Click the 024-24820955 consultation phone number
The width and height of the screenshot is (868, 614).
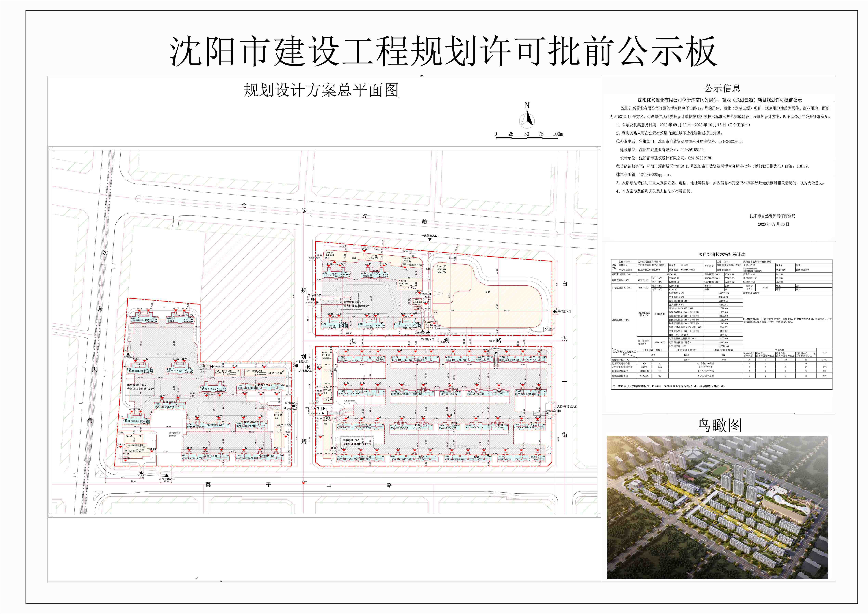click(730, 141)
